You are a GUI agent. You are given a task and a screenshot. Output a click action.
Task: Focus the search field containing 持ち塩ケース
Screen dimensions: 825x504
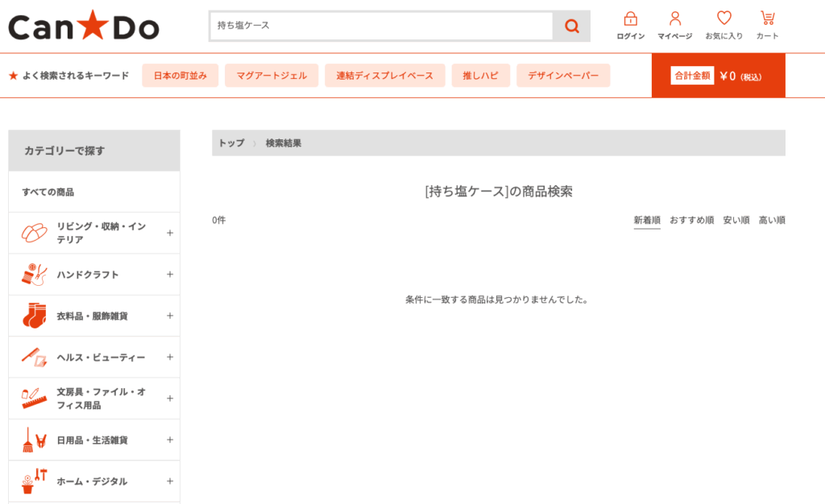[381, 26]
